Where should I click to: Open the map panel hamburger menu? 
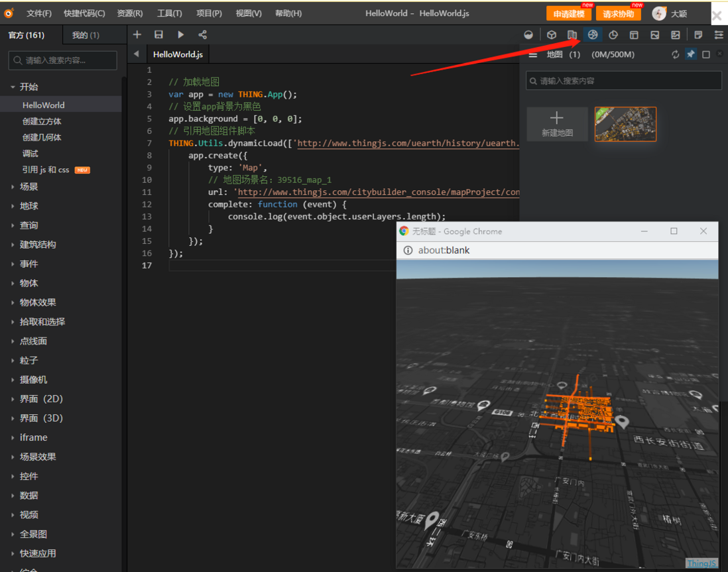point(533,55)
